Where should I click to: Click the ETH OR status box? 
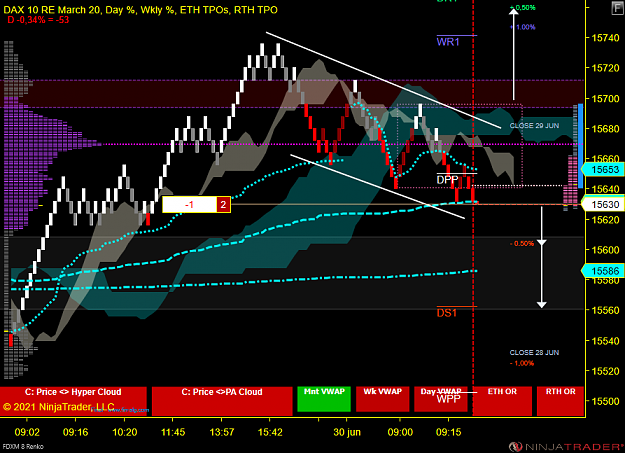click(502, 401)
